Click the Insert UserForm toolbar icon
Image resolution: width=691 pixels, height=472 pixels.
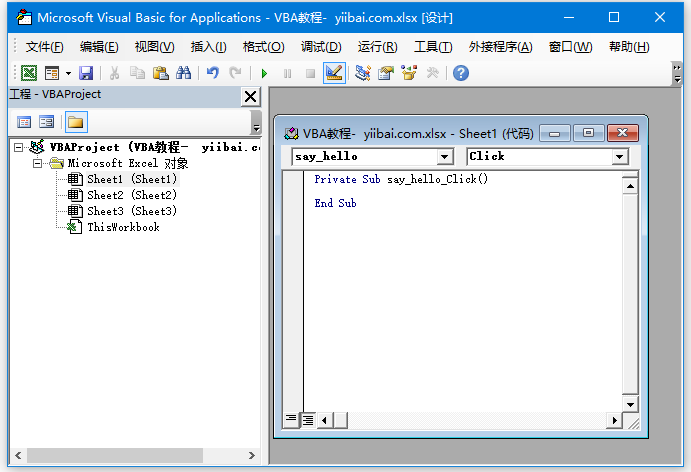[52, 73]
